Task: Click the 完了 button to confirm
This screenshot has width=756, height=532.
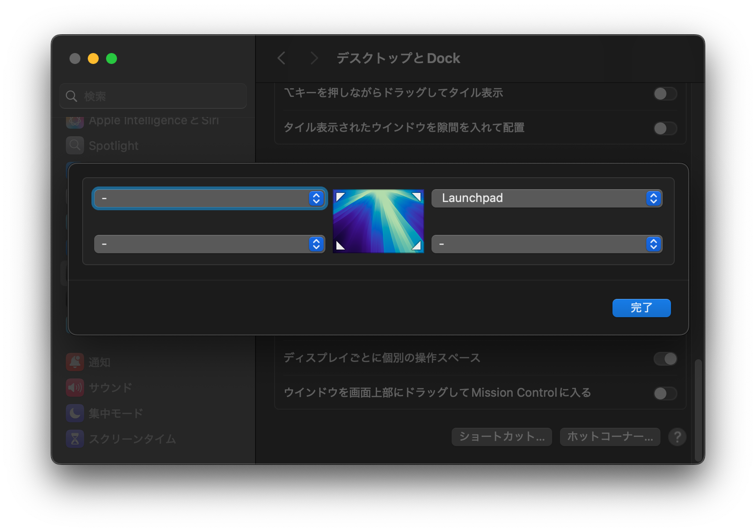Action: pos(641,308)
